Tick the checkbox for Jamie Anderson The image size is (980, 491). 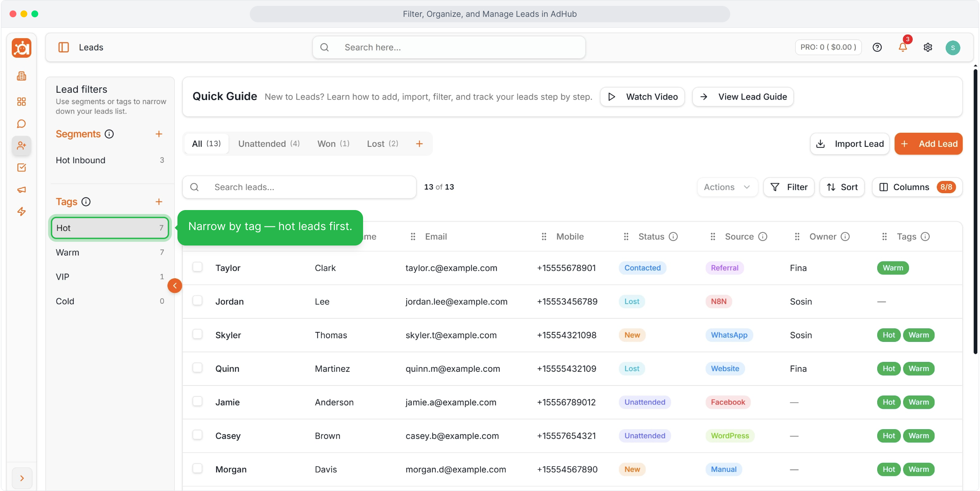(x=197, y=401)
